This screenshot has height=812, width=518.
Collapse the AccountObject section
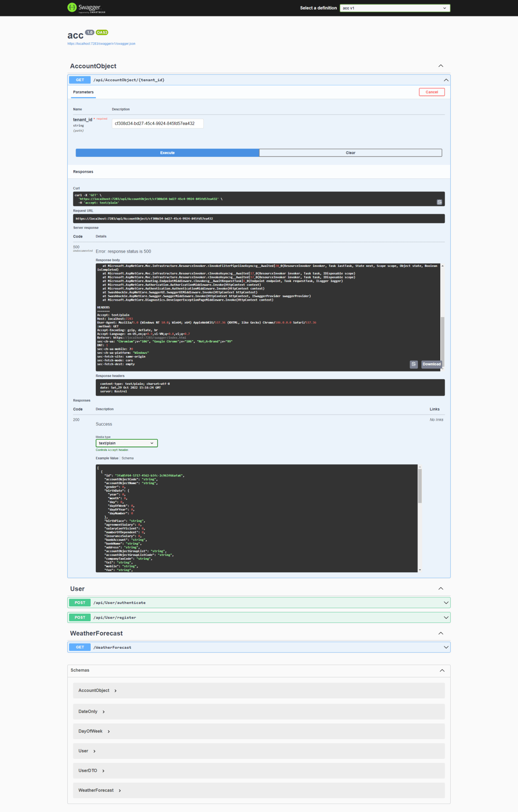click(441, 66)
